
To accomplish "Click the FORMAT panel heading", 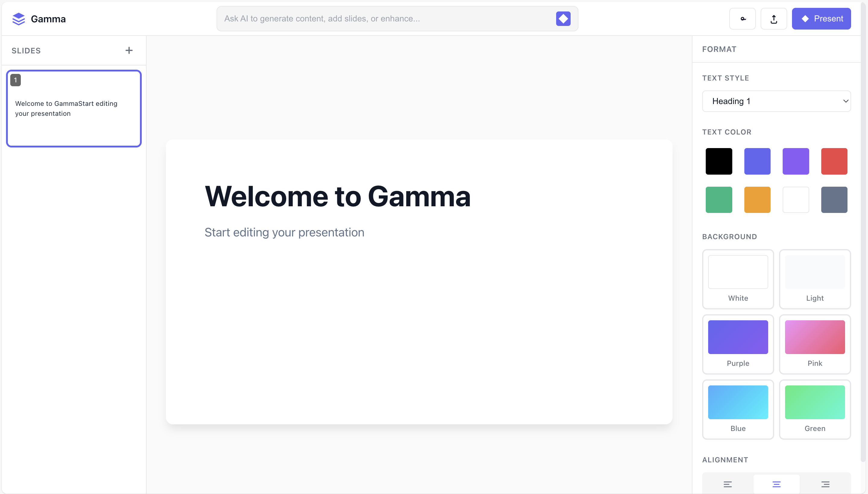I will click(719, 49).
